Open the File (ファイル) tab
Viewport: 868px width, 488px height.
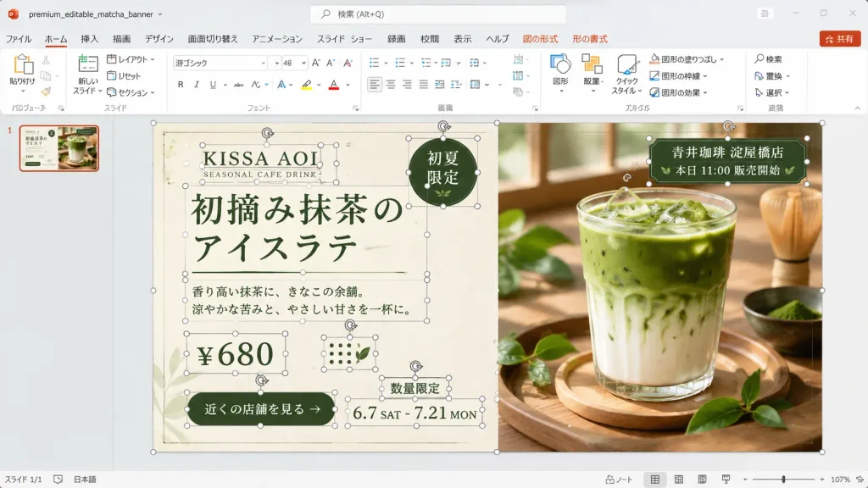19,39
